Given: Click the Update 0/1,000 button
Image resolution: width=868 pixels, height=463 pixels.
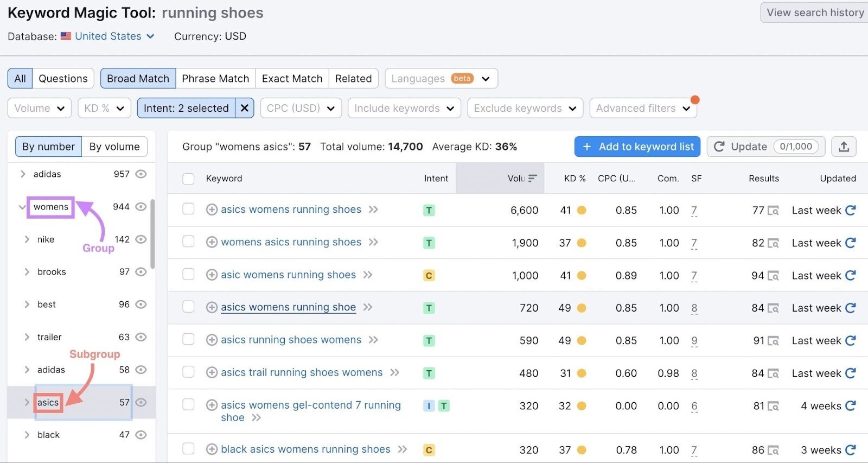Looking at the screenshot, I should 766,147.
